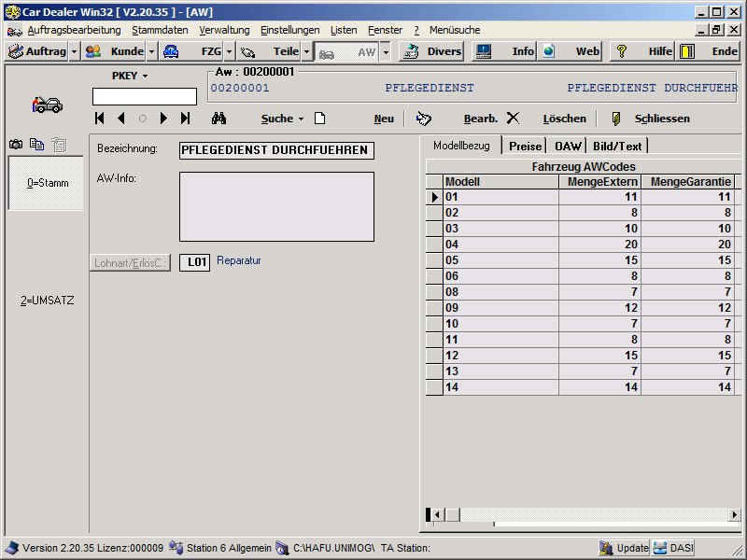Open the Stammdaten menu

click(160, 30)
